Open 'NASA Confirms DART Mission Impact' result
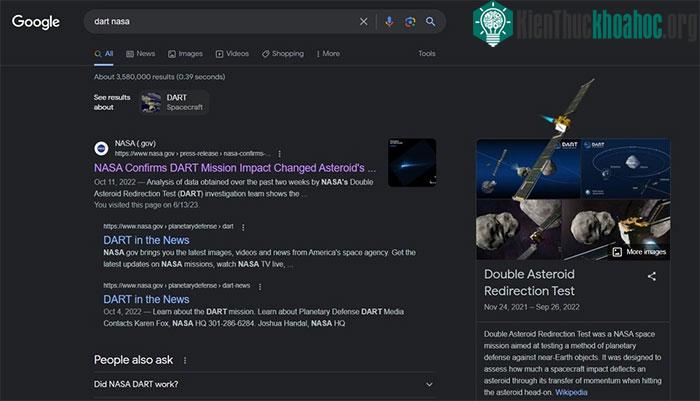This screenshot has width=700, height=401. pyautogui.click(x=235, y=168)
